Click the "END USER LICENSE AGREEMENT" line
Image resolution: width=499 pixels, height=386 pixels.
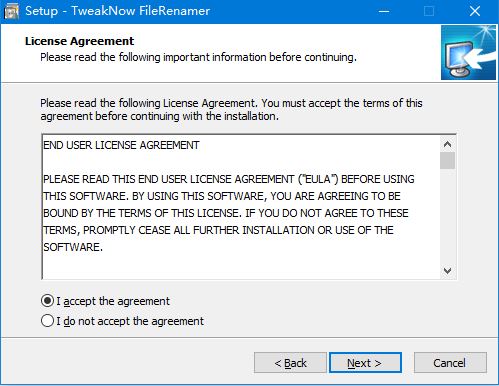[121, 145]
